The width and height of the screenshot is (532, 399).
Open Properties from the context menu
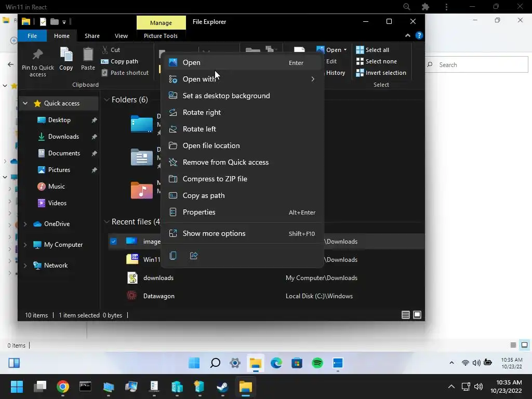pyautogui.click(x=242, y=212)
